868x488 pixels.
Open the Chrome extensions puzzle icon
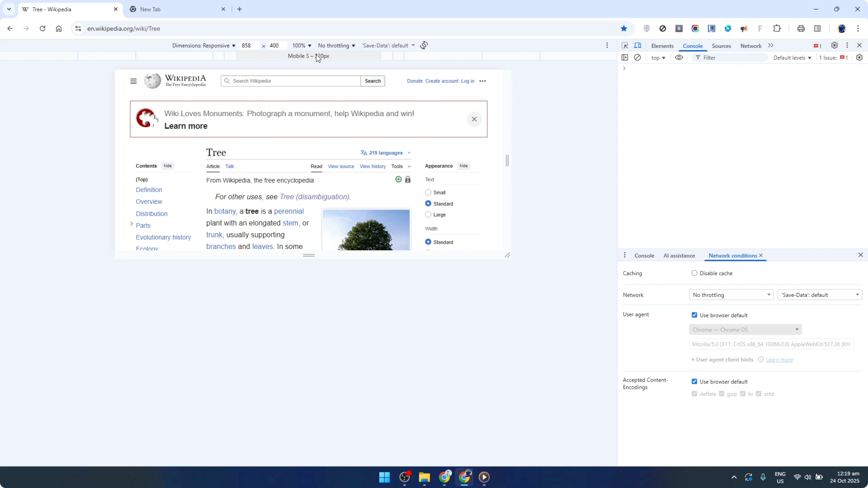click(x=777, y=29)
